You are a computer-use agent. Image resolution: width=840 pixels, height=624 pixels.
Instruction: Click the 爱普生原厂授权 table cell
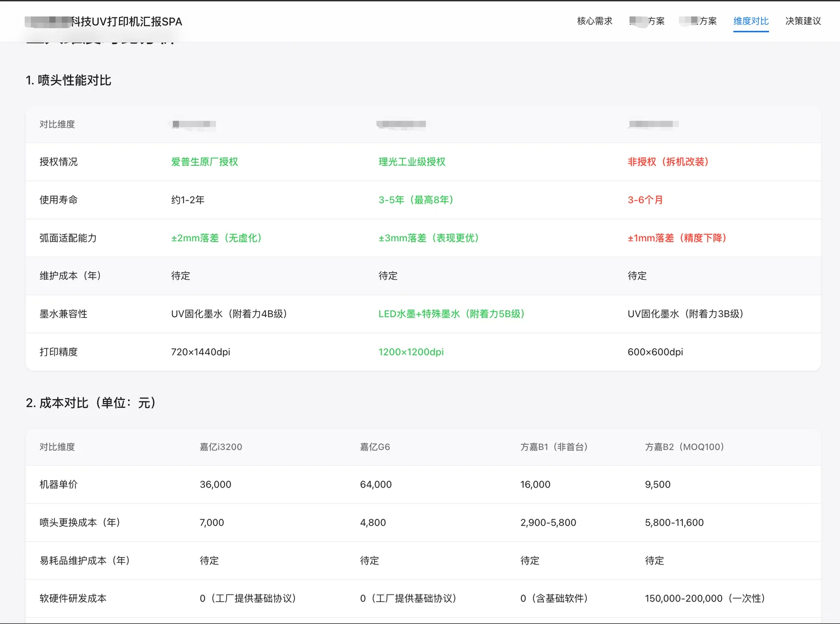click(x=205, y=162)
